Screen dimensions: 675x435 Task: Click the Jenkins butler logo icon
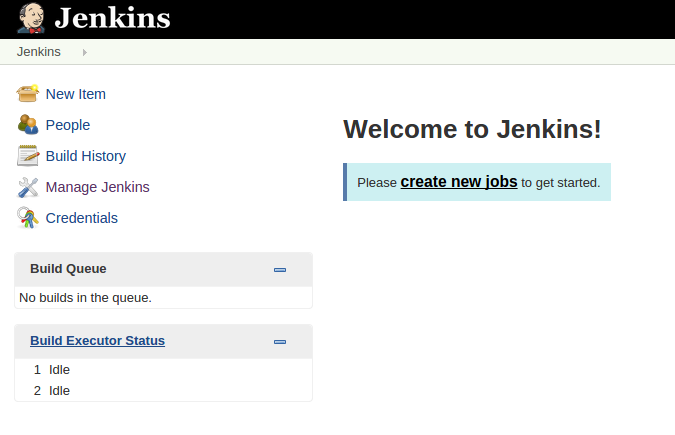(x=31, y=18)
